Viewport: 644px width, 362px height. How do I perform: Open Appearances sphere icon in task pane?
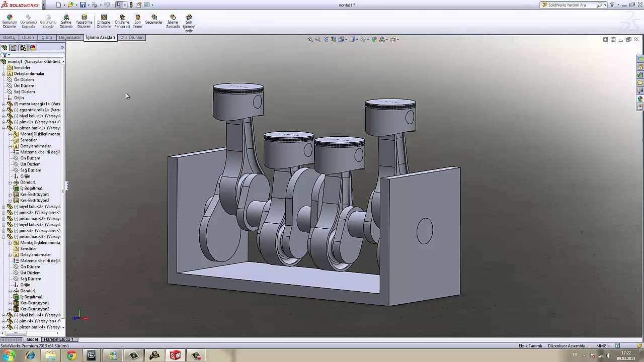(640, 99)
